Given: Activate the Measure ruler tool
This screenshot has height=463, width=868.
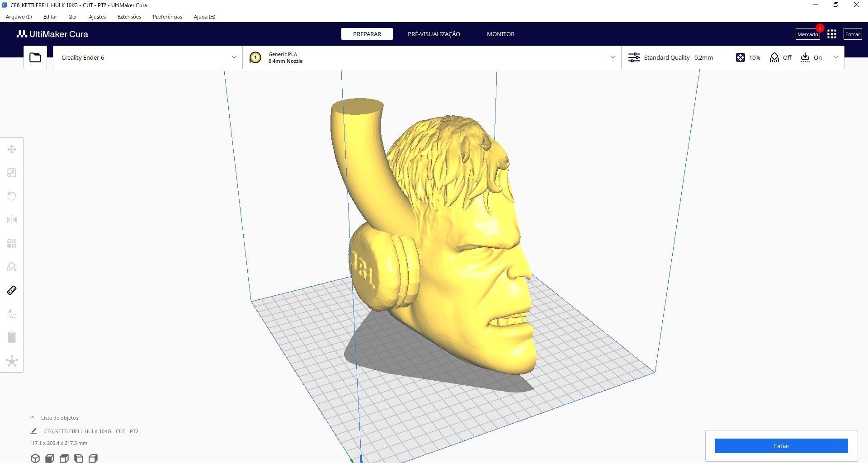Looking at the screenshot, I should (12, 290).
